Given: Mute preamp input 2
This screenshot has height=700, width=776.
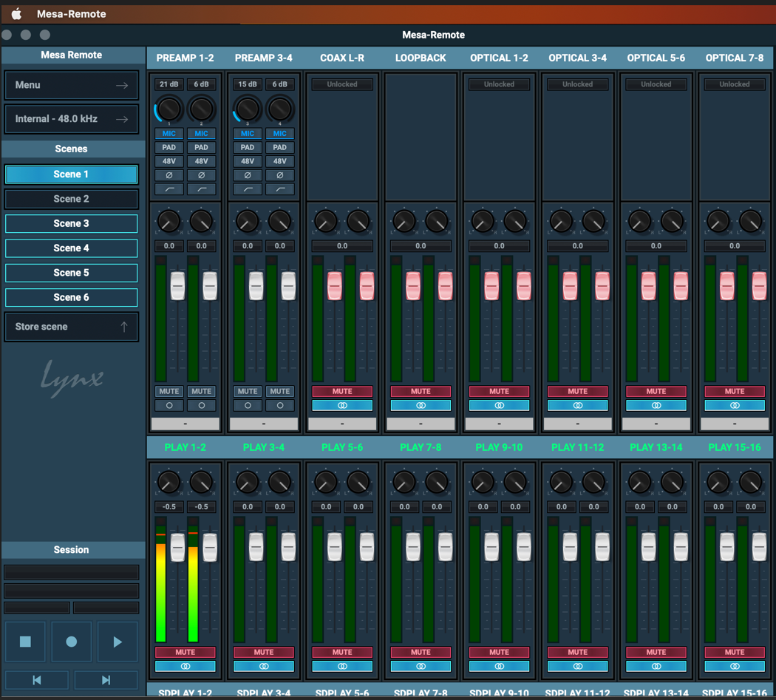Looking at the screenshot, I should pyautogui.click(x=202, y=392).
